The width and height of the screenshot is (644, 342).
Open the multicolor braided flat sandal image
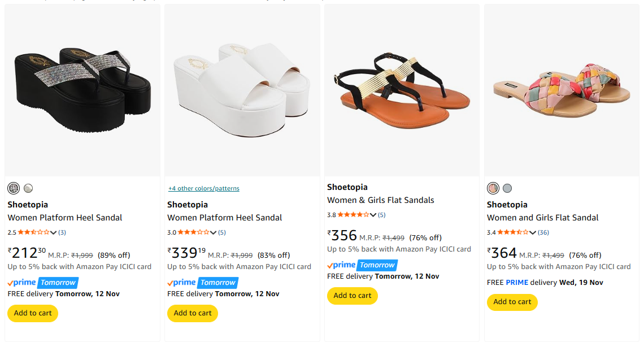(562, 90)
